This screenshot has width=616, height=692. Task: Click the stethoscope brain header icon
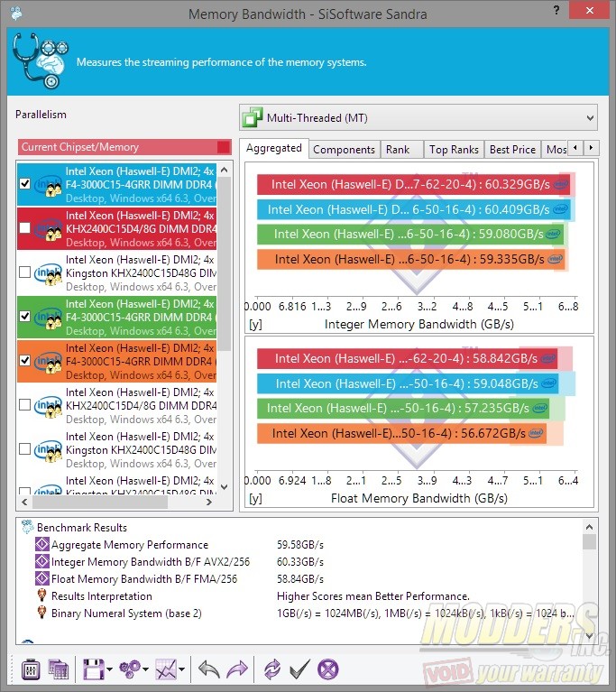[41, 61]
